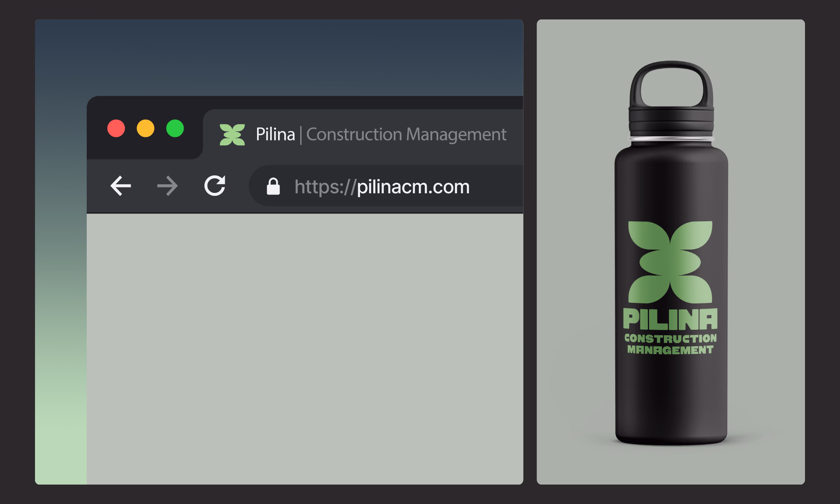This screenshot has width=840, height=504.
Task: Click the red close window dot
Action: [116, 128]
